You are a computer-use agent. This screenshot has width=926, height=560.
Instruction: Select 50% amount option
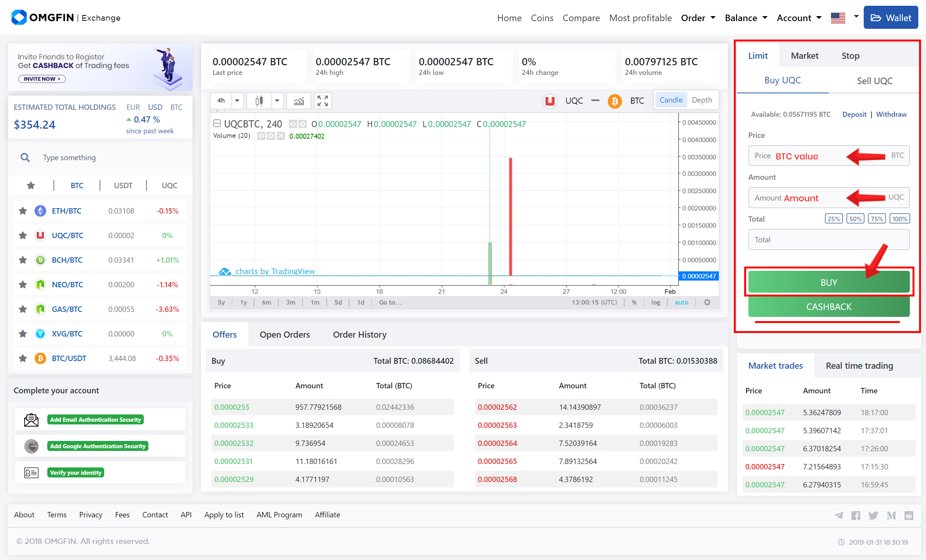click(x=855, y=219)
